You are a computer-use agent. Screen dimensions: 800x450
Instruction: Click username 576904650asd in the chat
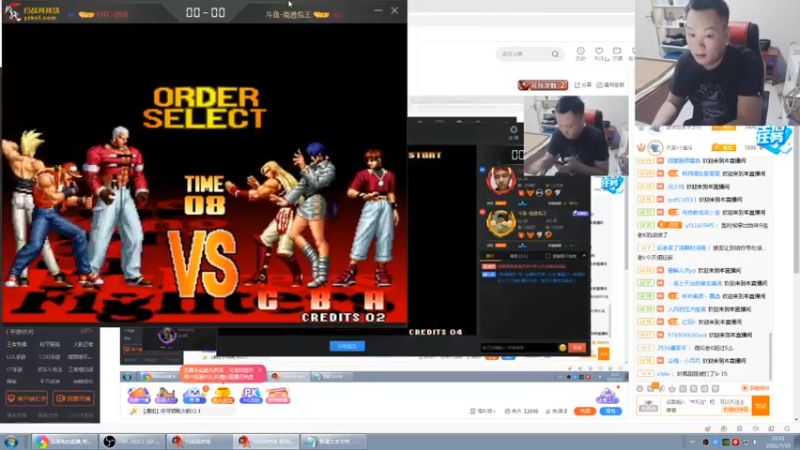click(687, 335)
